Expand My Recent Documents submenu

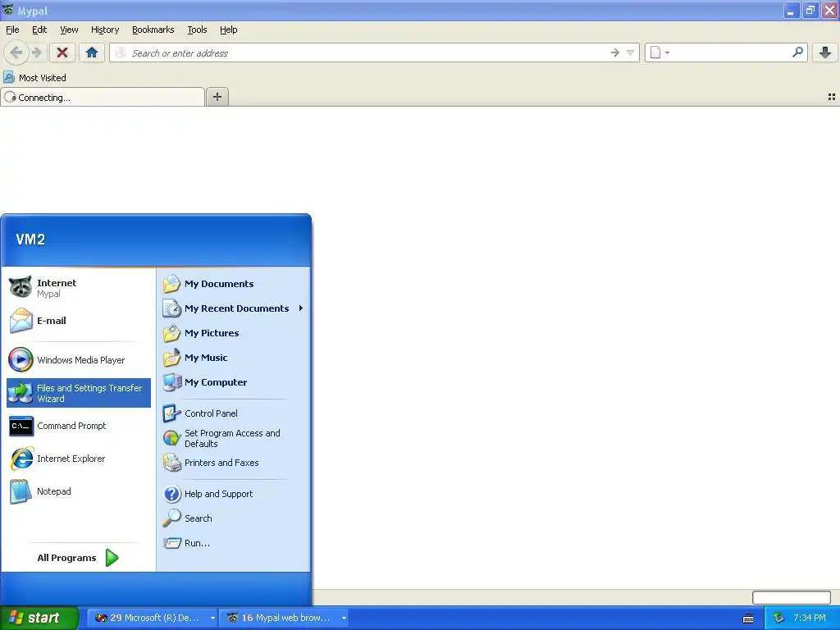(234, 308)
